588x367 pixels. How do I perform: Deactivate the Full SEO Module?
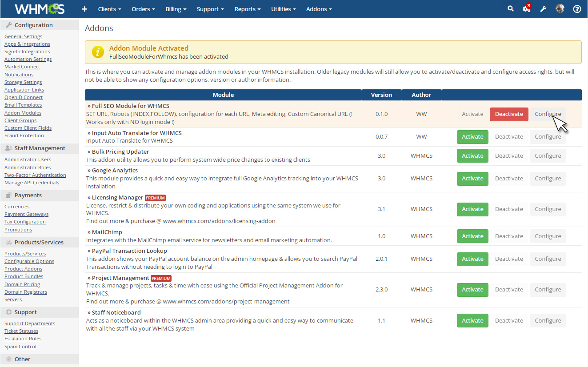pyautogui.click(x=509, y=114)
